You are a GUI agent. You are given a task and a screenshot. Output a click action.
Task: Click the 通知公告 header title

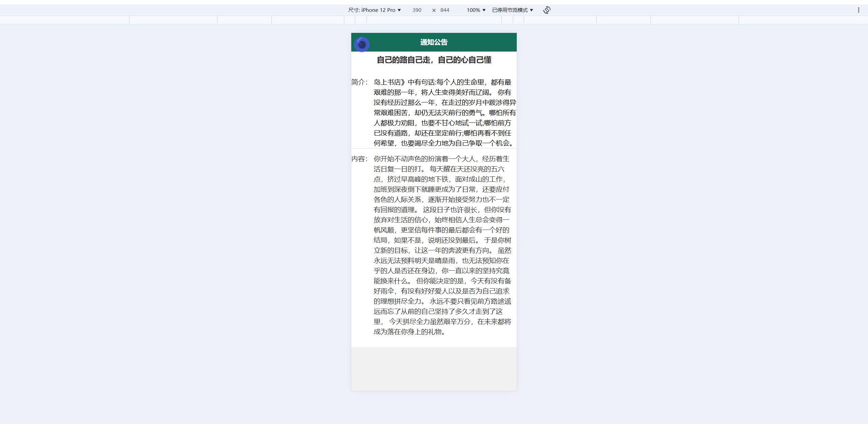click(x=434, y=42)
